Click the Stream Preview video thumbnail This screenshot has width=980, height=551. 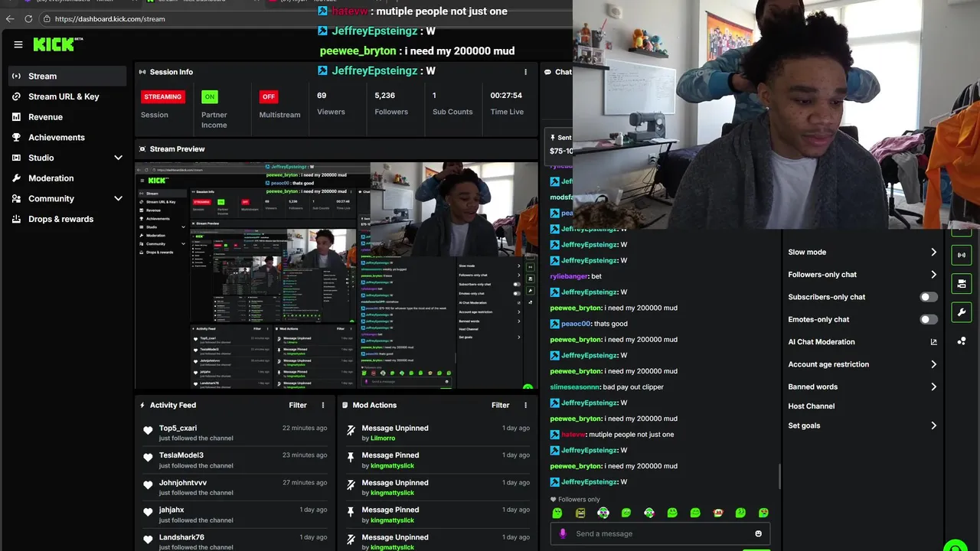[x=337, y=275]
